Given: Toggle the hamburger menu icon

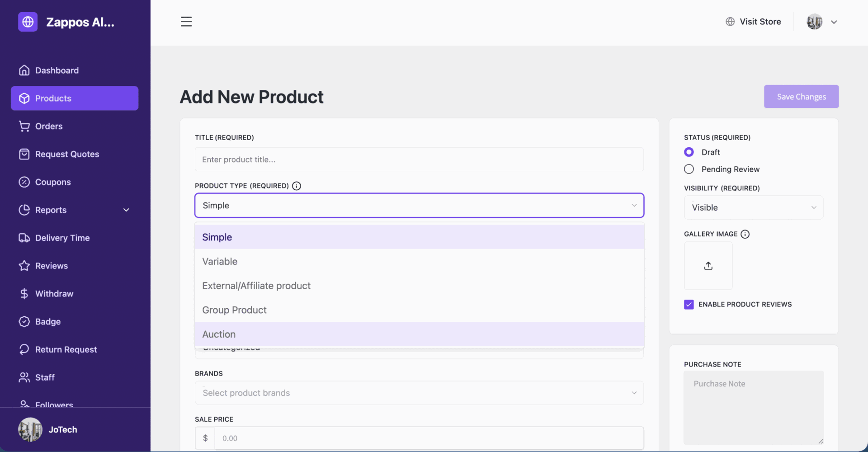Looking at the screenshot, I should coord(186,22).
